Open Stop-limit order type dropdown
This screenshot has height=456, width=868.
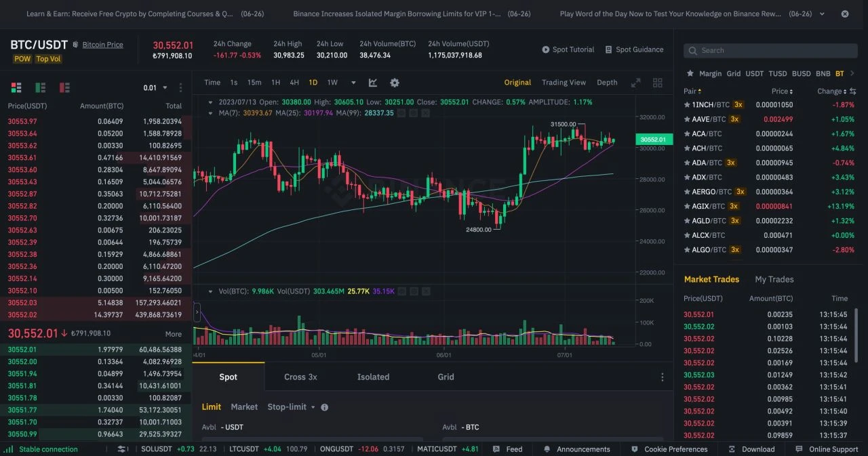coord(292,407)
